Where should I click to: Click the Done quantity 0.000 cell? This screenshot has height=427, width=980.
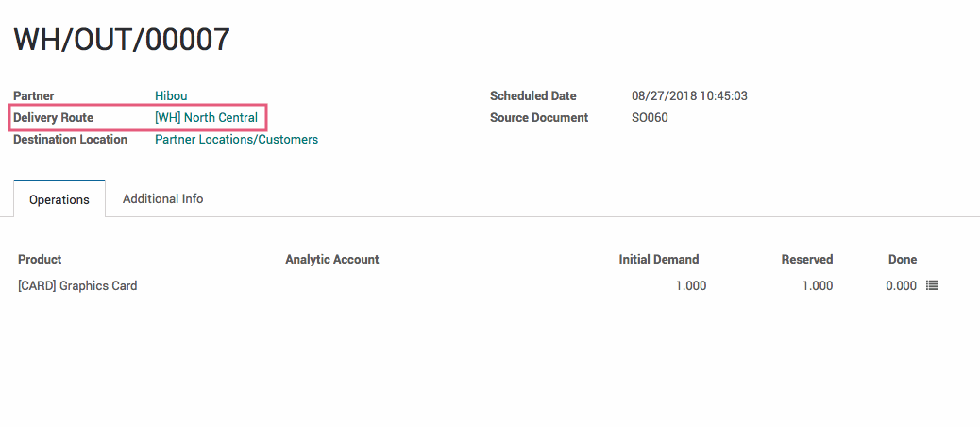click(902, 285)
